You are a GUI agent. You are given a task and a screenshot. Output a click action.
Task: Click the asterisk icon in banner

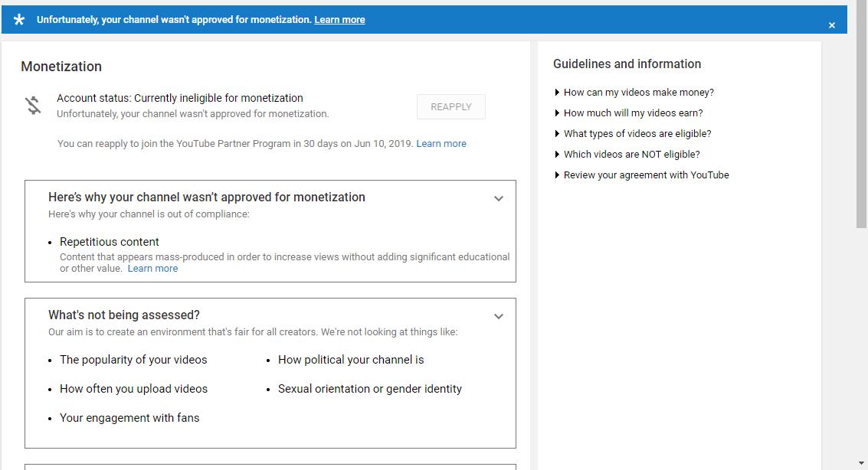point(19,20)
